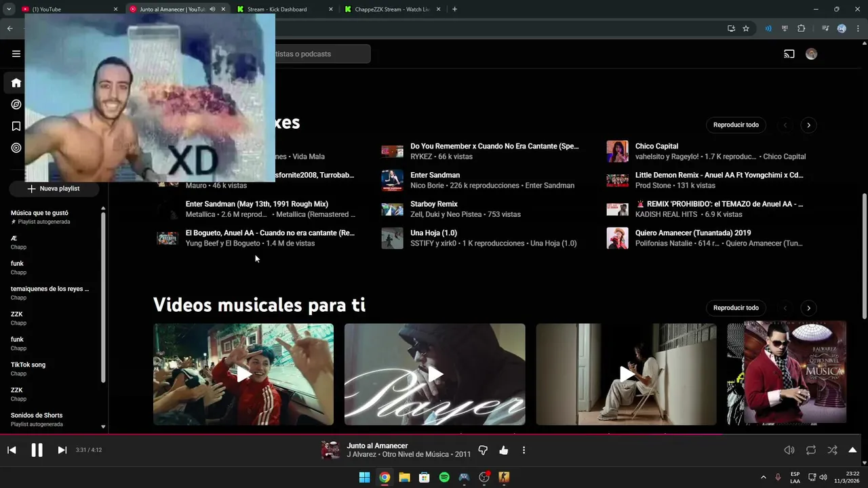Open File Explorer from the taskbar
This screenshot has width=868, height=488.
click(404, 477)
